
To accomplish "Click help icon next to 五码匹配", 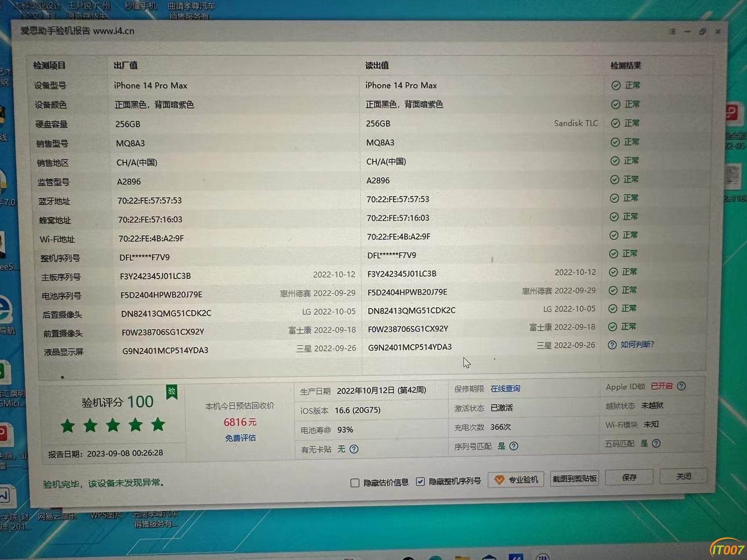I will click(x=656, y=443).
